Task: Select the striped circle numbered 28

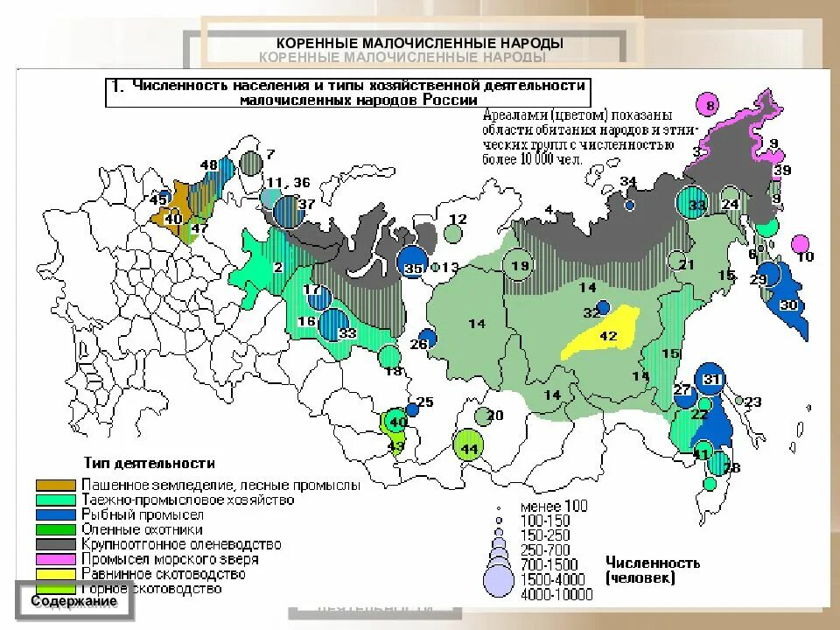Action: pos(718,464)
